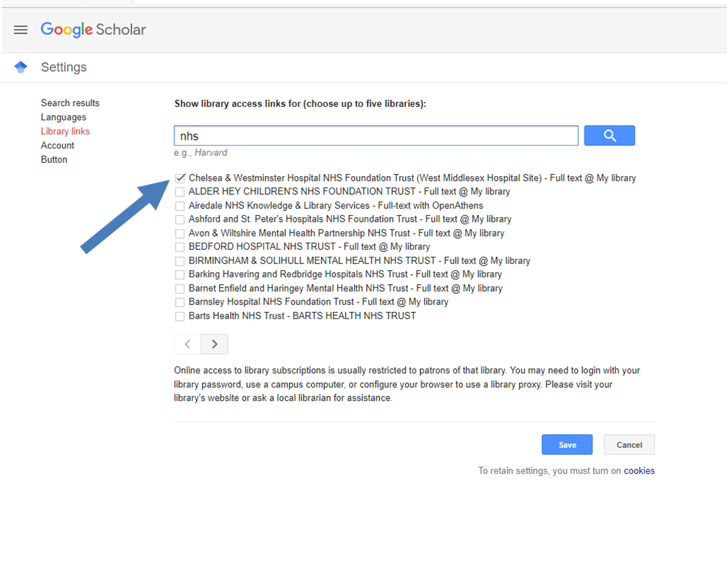
Task: Click the blue scholar cap icon
Action: 21,67
